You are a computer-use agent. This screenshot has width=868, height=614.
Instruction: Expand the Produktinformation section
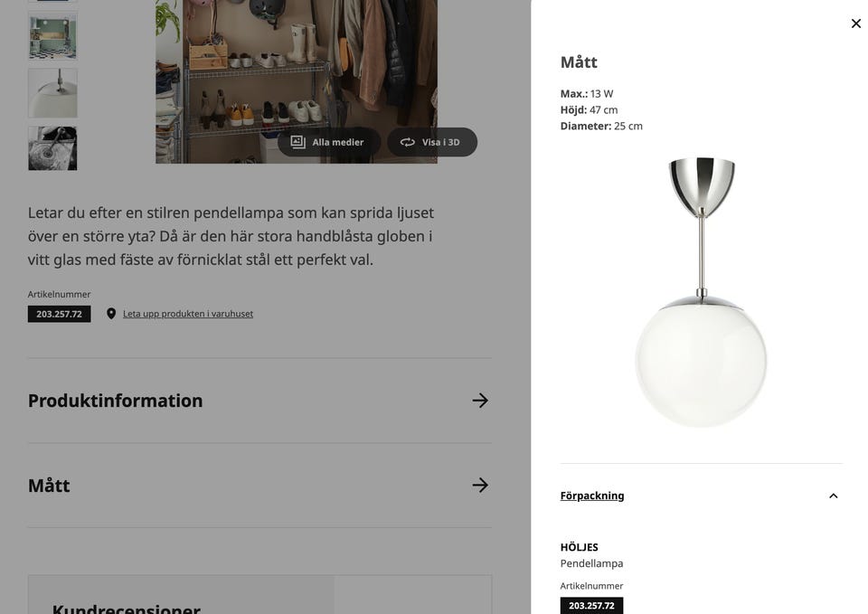(115, 399)
